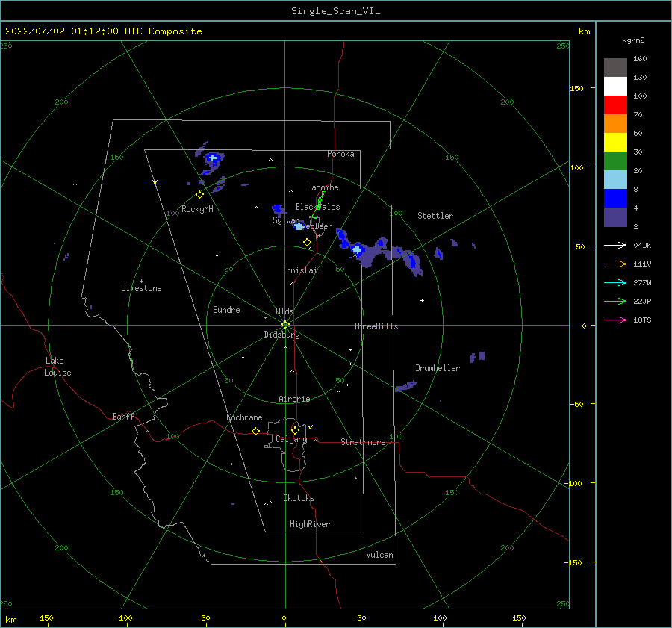Click the small cell at Sylvan
This screenshot has width=672, height=628.
pyautogui.click(x=299, y=226)
